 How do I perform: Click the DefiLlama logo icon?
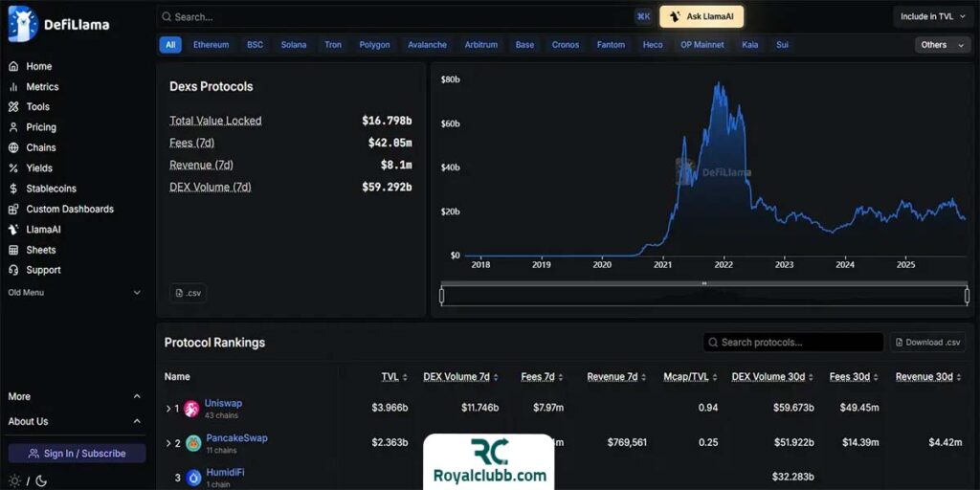pyautogui.click(x=23, y=24)
